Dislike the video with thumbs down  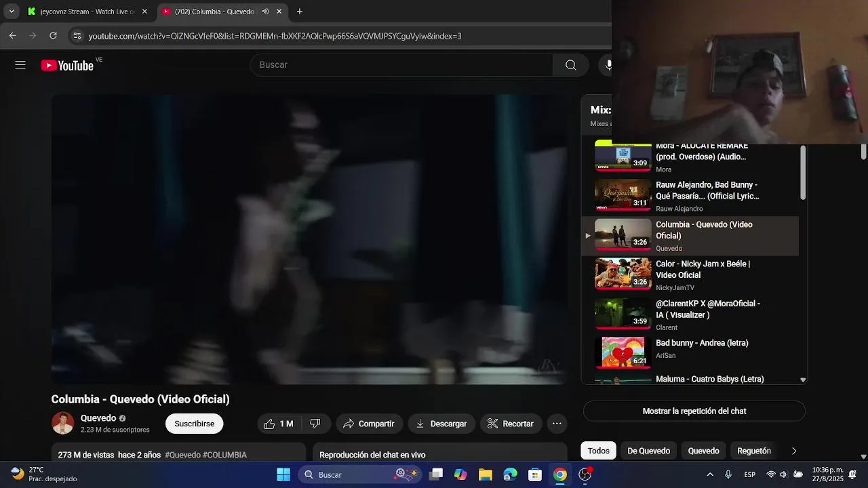pos(315,424)
